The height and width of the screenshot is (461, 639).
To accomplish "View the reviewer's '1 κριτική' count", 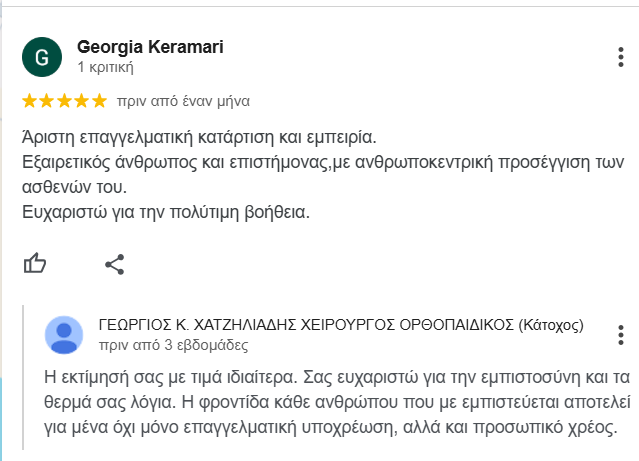I will coord(106,67).
